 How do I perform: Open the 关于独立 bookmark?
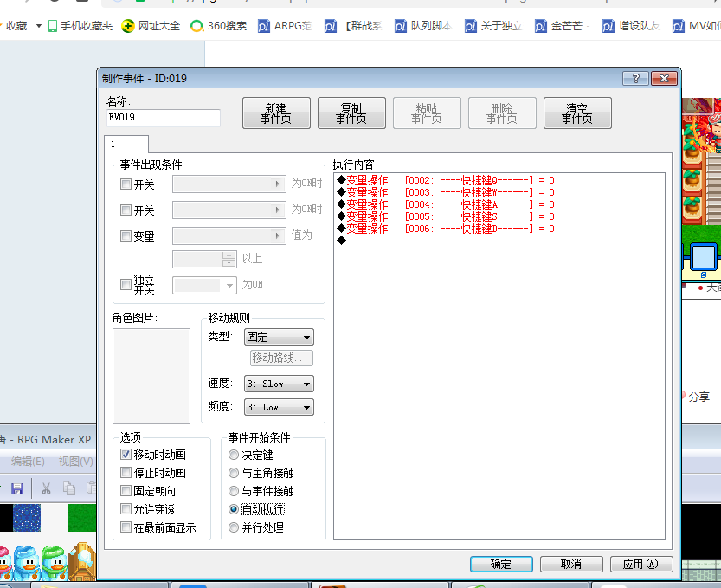(x=493, y=26)
